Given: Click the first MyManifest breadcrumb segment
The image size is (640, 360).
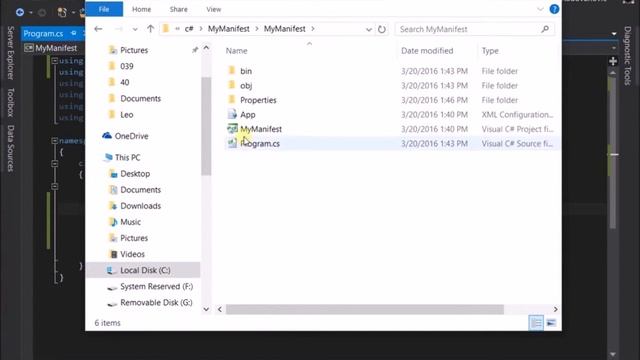Looking at the screenshot, I should [229, 29].
